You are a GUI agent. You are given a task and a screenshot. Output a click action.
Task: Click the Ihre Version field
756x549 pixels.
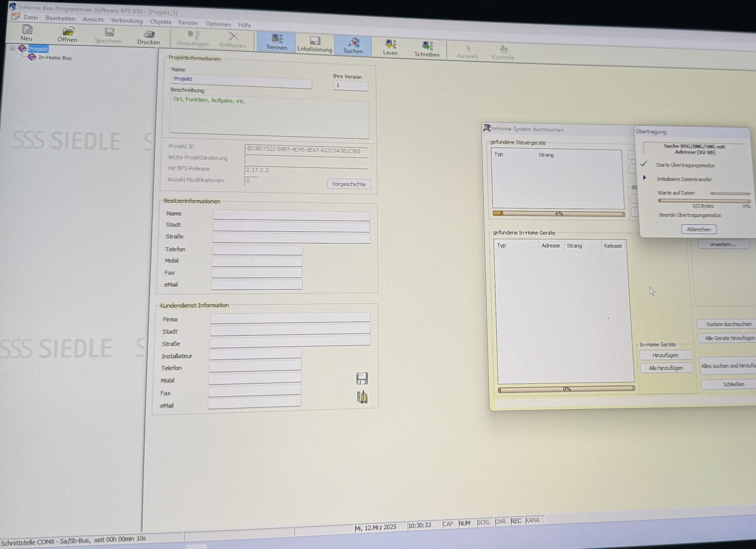(x=351, y=86)
